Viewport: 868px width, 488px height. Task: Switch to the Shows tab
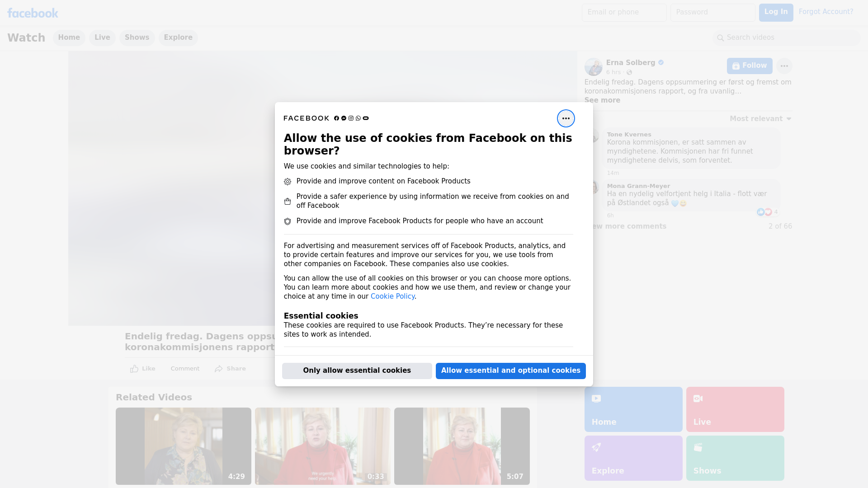pos(137,38)
